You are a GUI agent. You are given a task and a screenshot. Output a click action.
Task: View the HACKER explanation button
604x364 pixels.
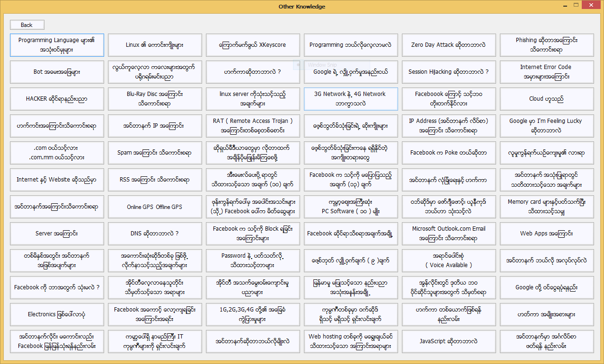point(57,99)
